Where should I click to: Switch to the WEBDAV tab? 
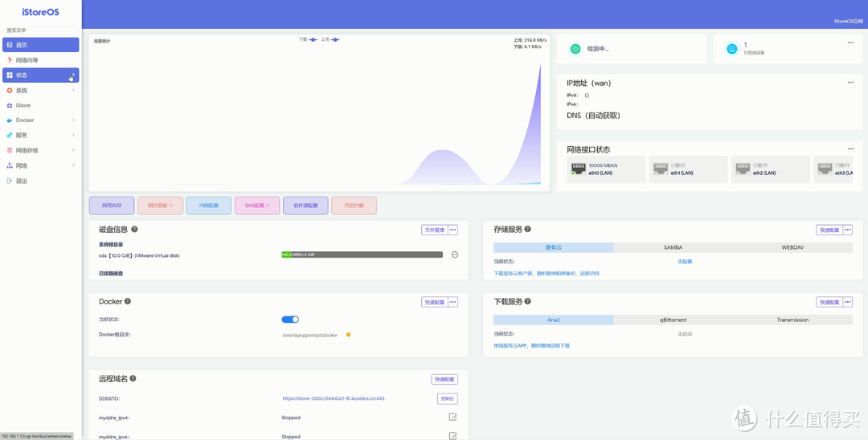click(x=792, y=247)
